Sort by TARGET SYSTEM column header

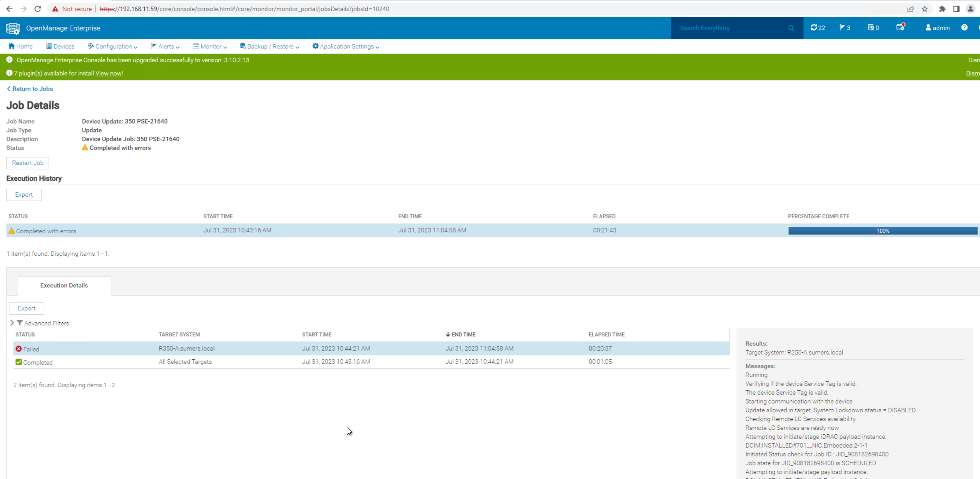(x=179, y=334)
